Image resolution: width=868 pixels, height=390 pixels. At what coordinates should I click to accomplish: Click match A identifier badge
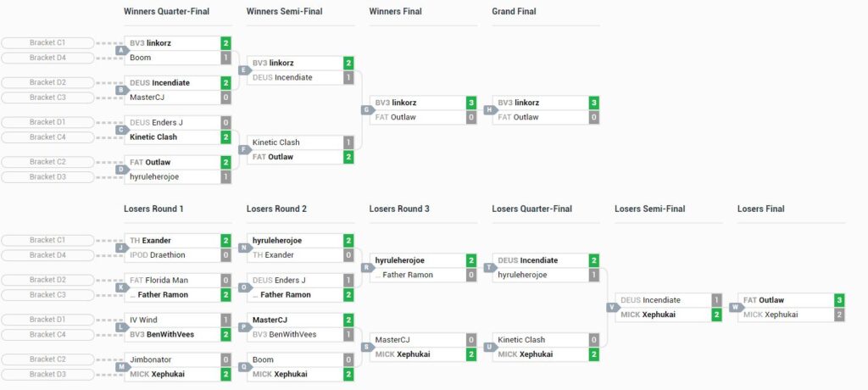click(x=121, y=50)
